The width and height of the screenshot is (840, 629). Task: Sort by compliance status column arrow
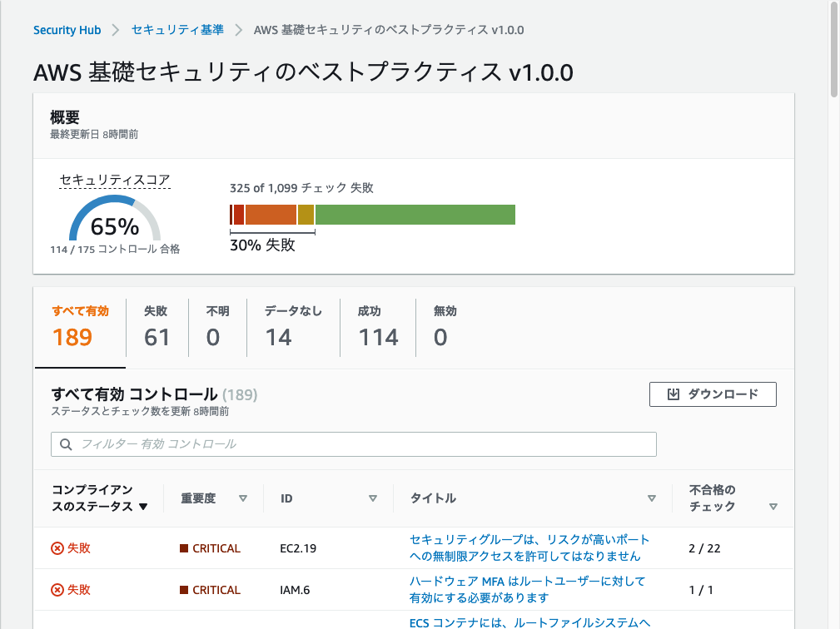[x=143, y=507]
